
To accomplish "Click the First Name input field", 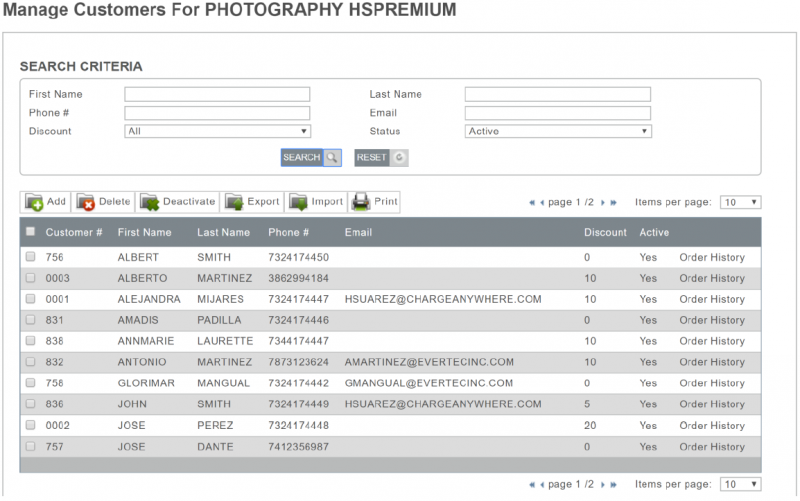I will [217, 95].
